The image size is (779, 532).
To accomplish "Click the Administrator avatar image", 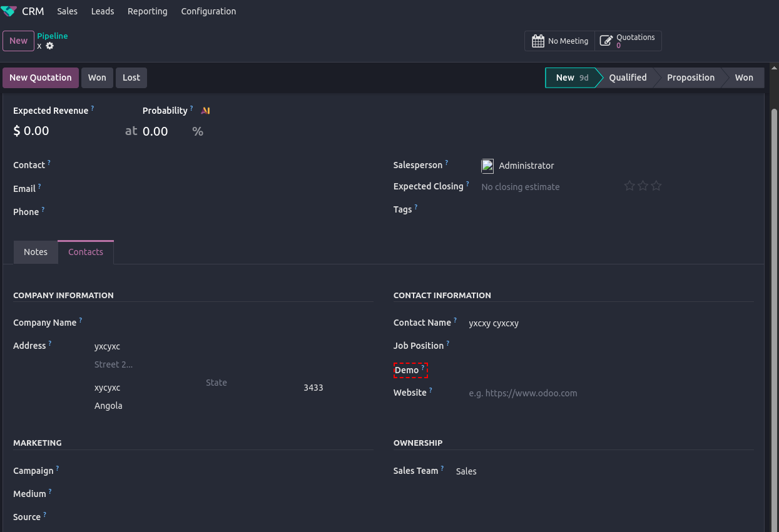I will tap(487, 166).
